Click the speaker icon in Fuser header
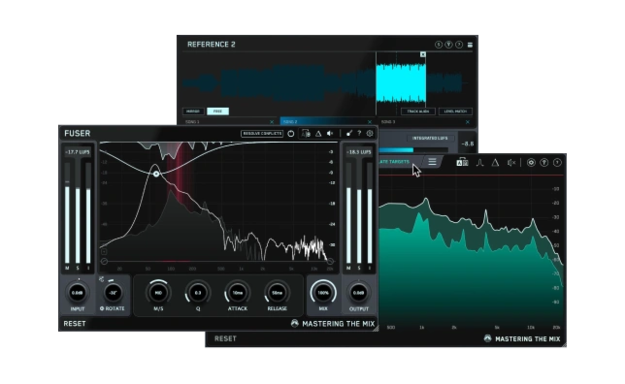625x384 pixels. [x=330, y=134]
